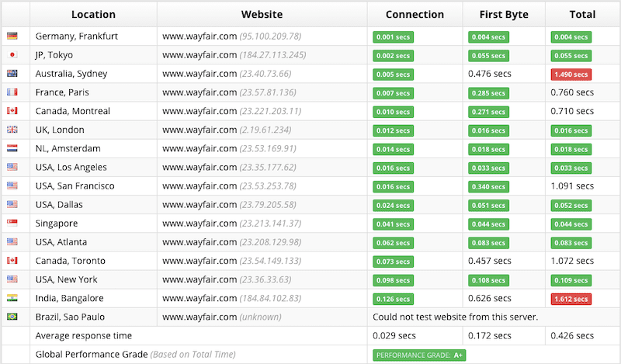
Task: Click the First Byte column header
Action: click(504, 14)
